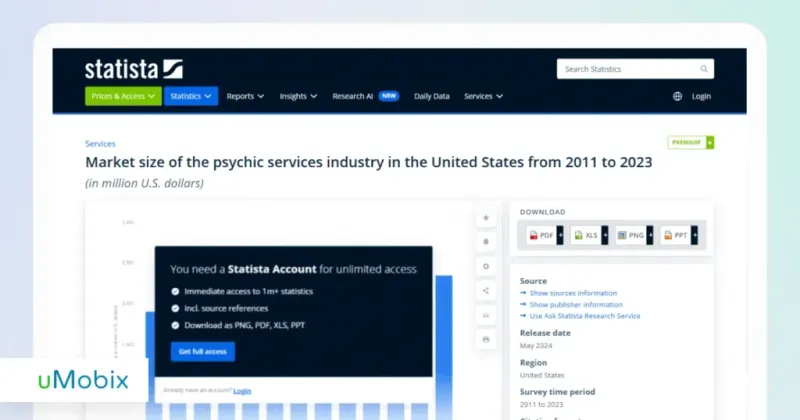Image resolution: width=800 pixels, height=420 pixels.
Task: Open chart settings gear icon
Action: point(486,266)
